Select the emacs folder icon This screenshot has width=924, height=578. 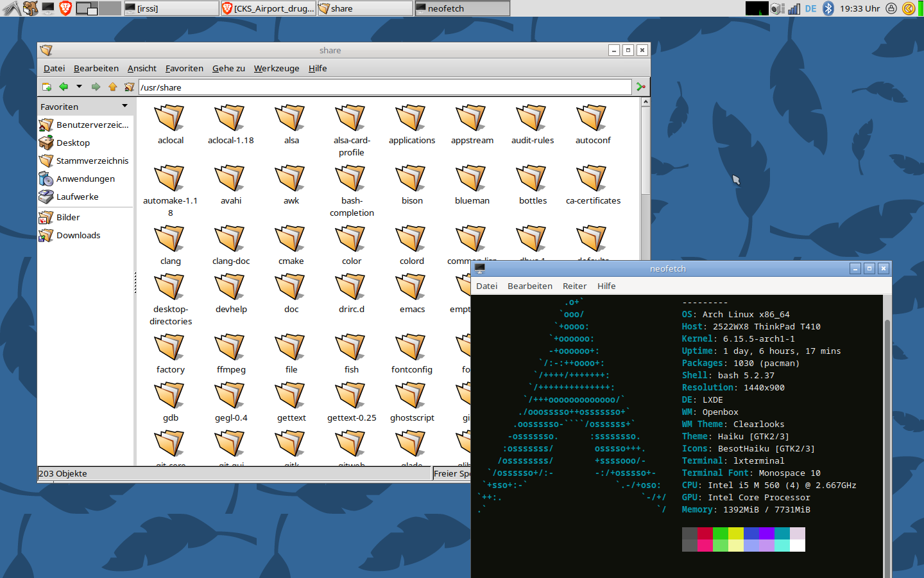(x=411, y=287)
